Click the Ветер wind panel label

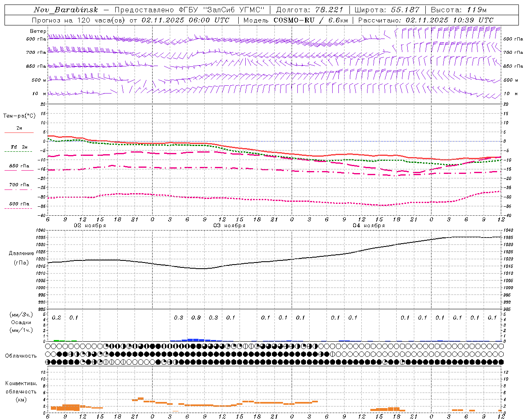pyautogui.click(x=38, y=31)
